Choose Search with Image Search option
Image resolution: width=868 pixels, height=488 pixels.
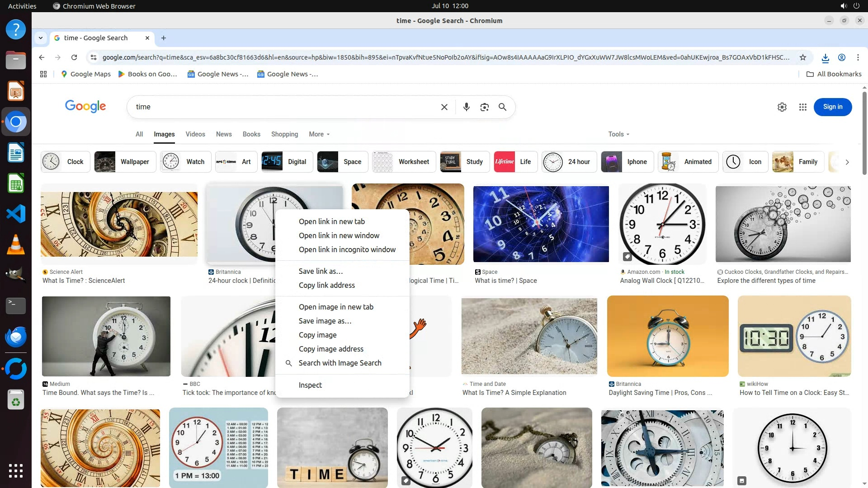coord(340,363)
